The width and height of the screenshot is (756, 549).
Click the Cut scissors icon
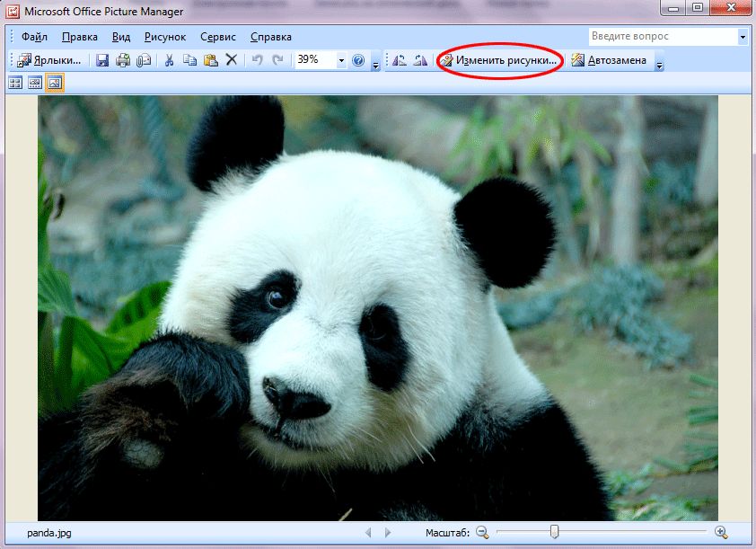[x=169, y=60]
